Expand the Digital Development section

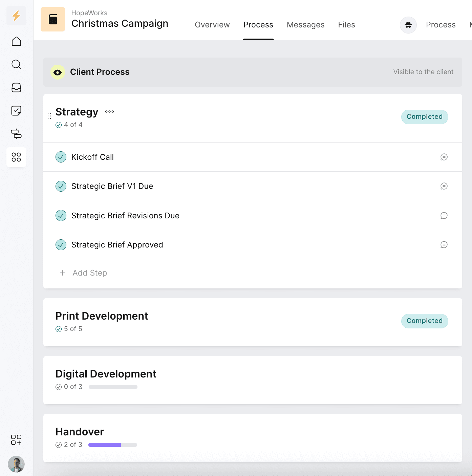pyautogui.click(x=106, y=374)
